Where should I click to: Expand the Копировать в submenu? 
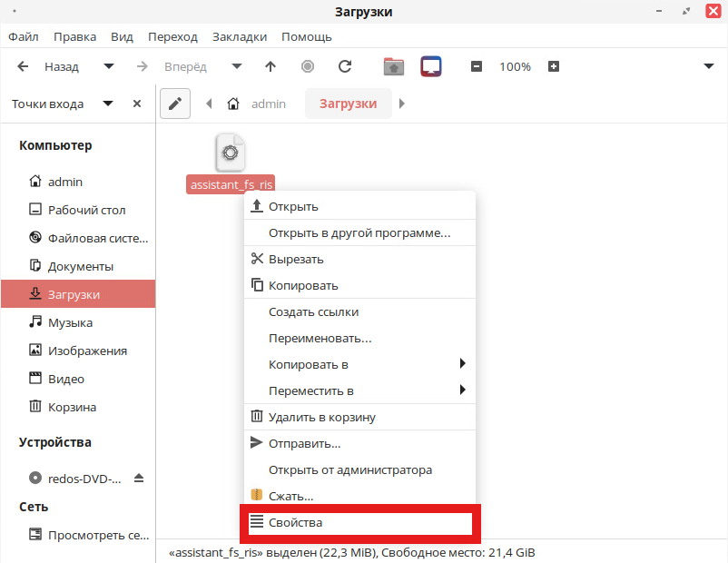[462, 364]
